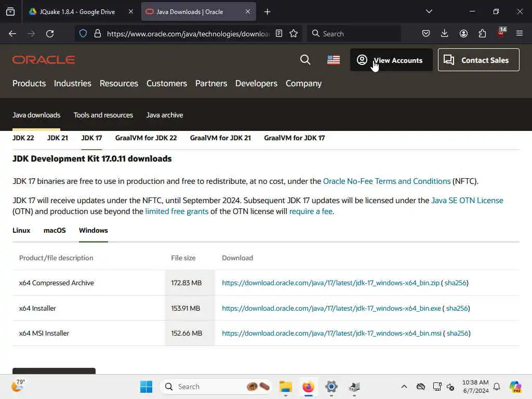This screenshot has width=532, height=399.
Task: Open sha256 link for x64 Compressed Archive
Action: [x=455, y=283]
